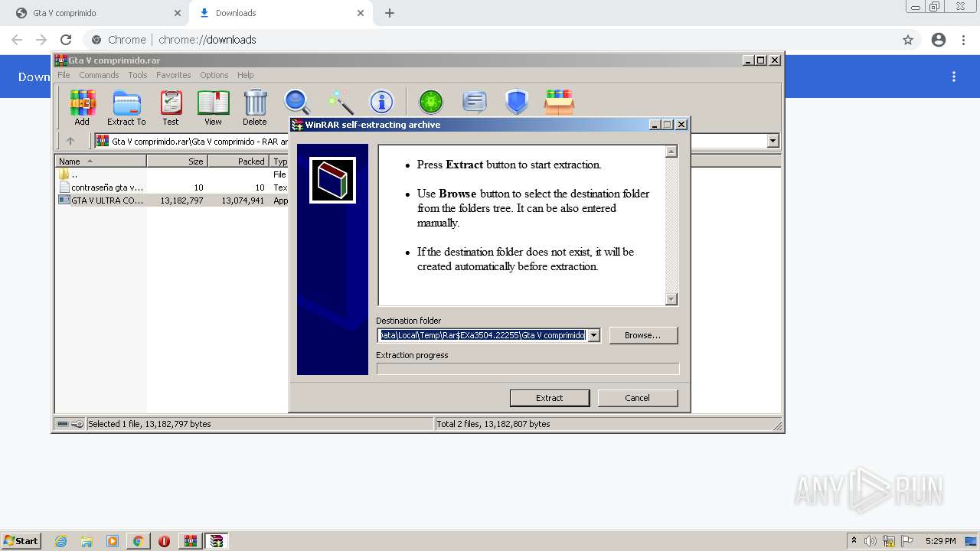Sort file list by Packed column

(x=238, y=161)
